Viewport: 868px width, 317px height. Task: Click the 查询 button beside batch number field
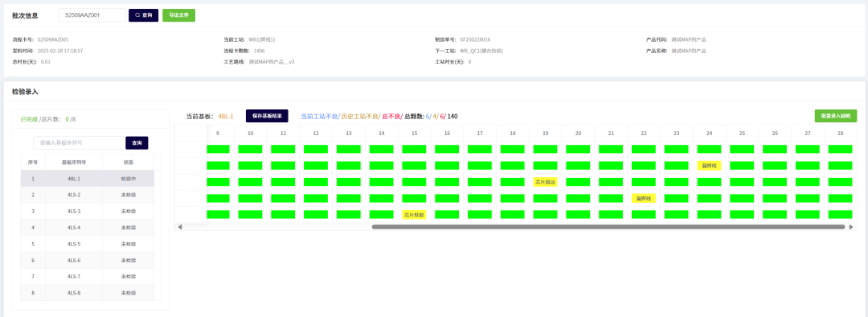143,15
